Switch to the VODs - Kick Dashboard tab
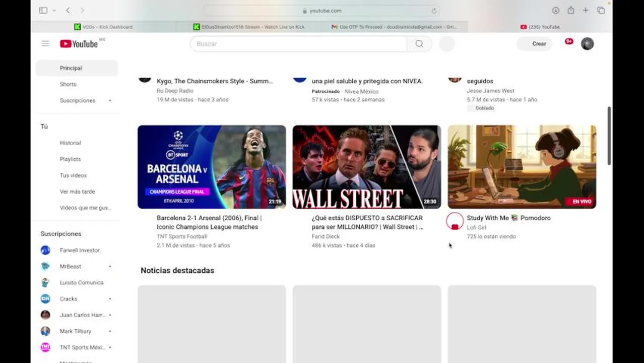Viewport: 644px width, 363px height. [x=103, y=27]
